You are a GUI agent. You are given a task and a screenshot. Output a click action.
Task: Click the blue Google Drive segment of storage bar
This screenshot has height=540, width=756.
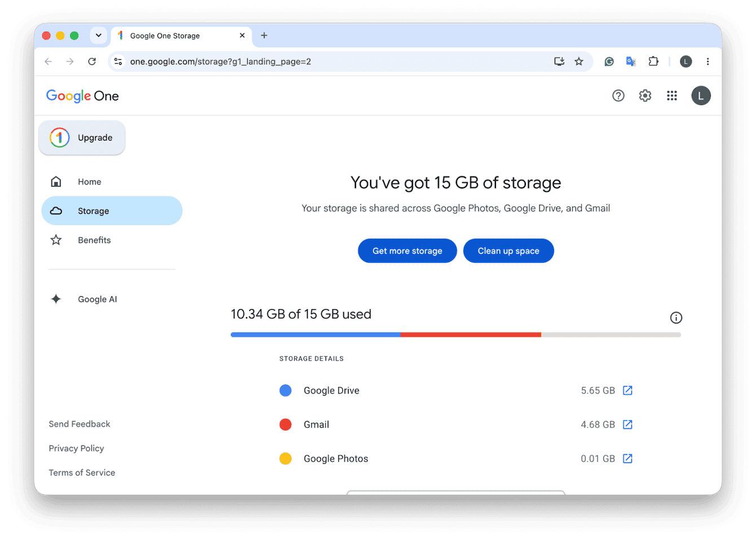[x=315, y=335]
